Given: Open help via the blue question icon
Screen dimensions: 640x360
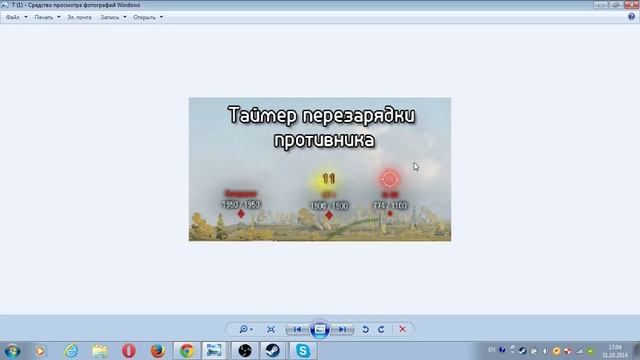Looking at the screenshot, I should click(631, 17).
